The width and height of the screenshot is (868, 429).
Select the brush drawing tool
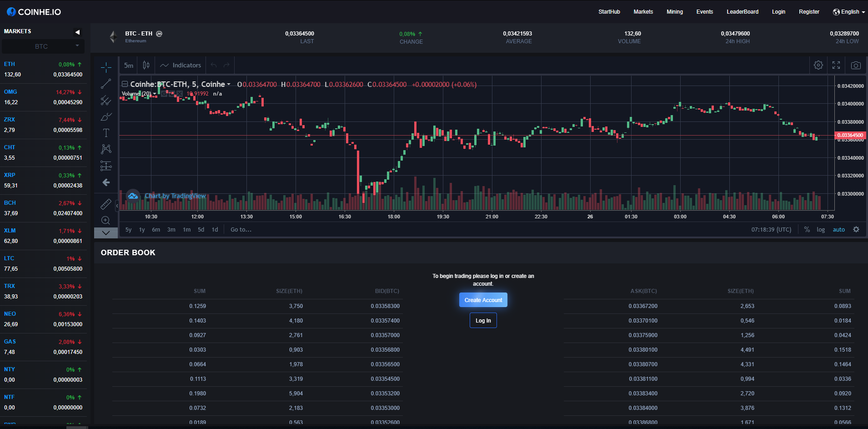(x=106, y=117)
